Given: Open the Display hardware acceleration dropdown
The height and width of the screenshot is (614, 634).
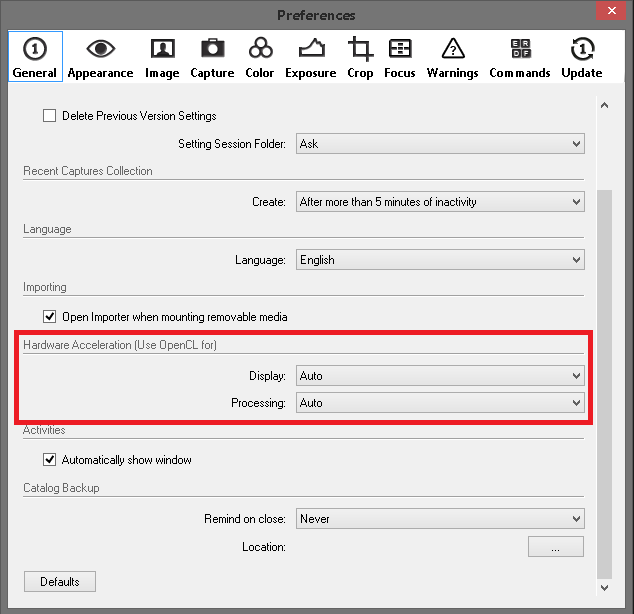Looking at the screenshot, I should point(440,376).
